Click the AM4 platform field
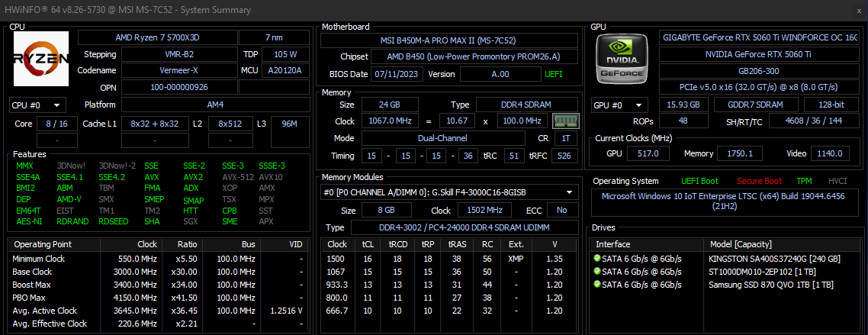868x335 pixels. click(x=215, y=105)
